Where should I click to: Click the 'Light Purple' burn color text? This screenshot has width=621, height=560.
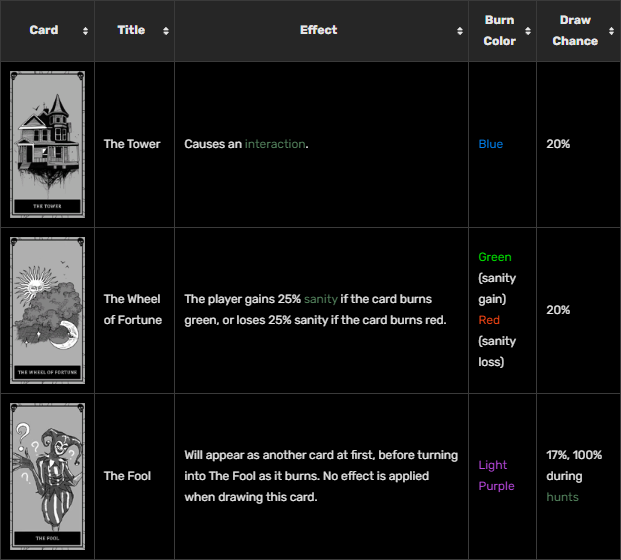coord(496,476)
